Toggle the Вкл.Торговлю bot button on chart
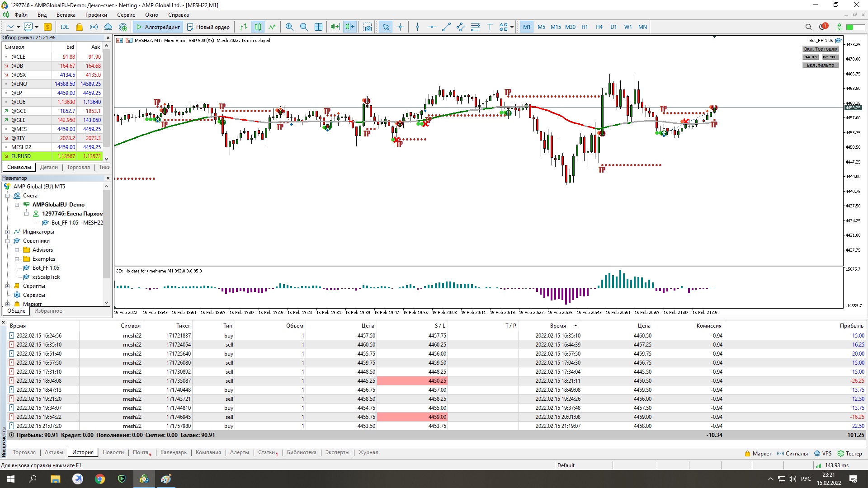 [x=820, y=49]
